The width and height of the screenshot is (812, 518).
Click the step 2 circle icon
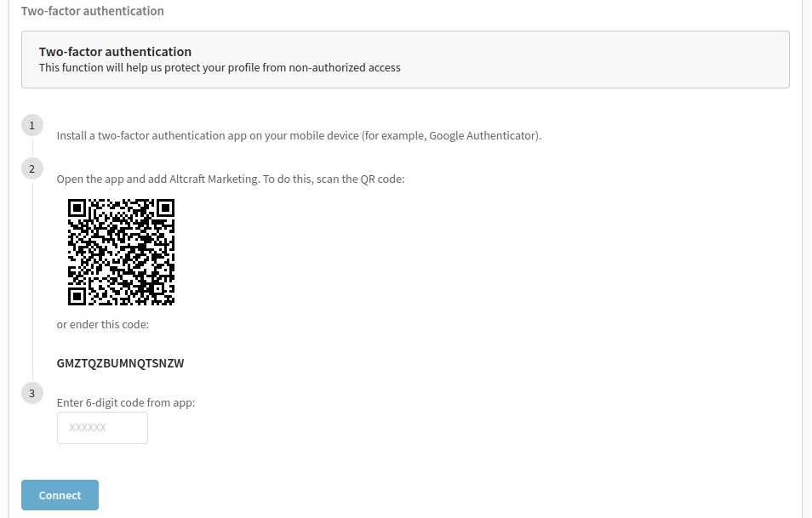point(32,169)
